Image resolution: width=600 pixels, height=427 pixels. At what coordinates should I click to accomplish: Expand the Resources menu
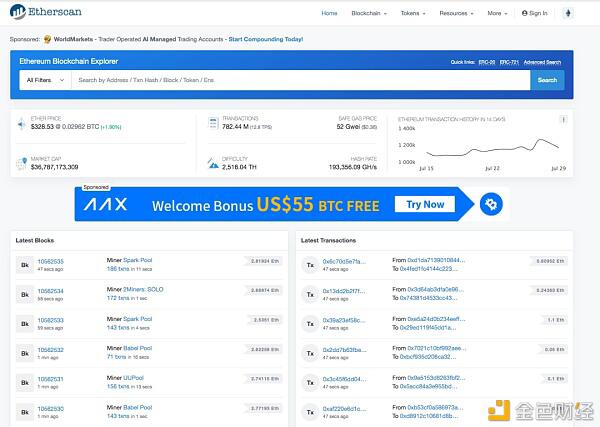(456, 13)
